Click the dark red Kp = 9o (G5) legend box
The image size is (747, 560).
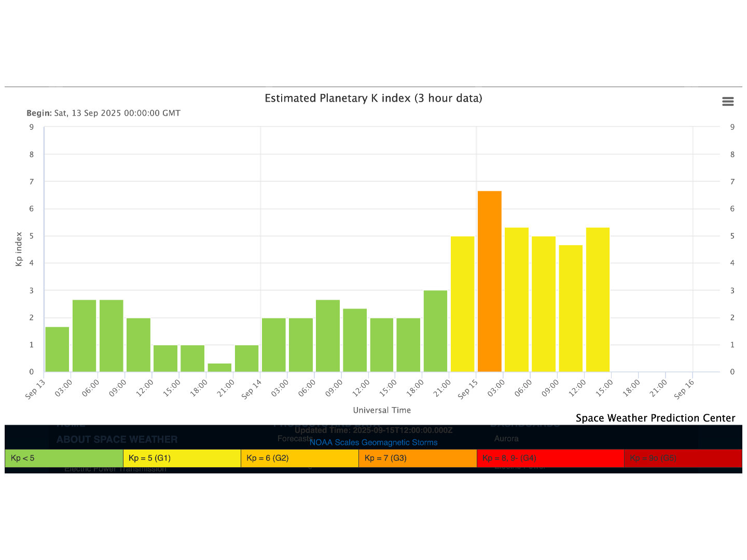[x=683, y=458]
